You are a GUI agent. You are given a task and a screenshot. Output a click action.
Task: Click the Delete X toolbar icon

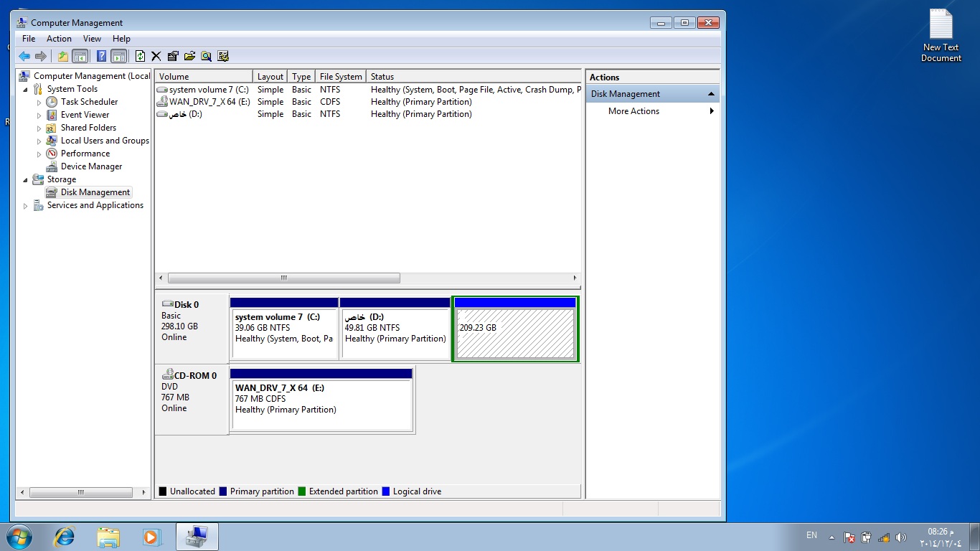(156, 56)
